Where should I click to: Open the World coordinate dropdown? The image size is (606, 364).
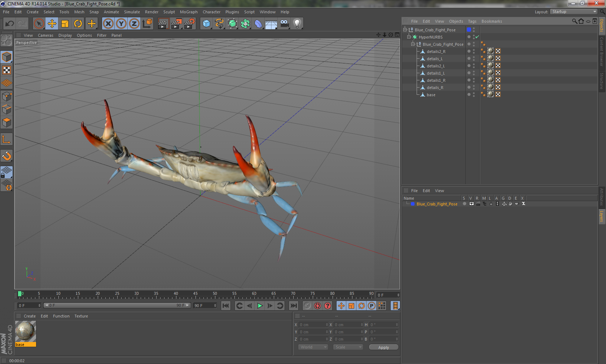313,347
